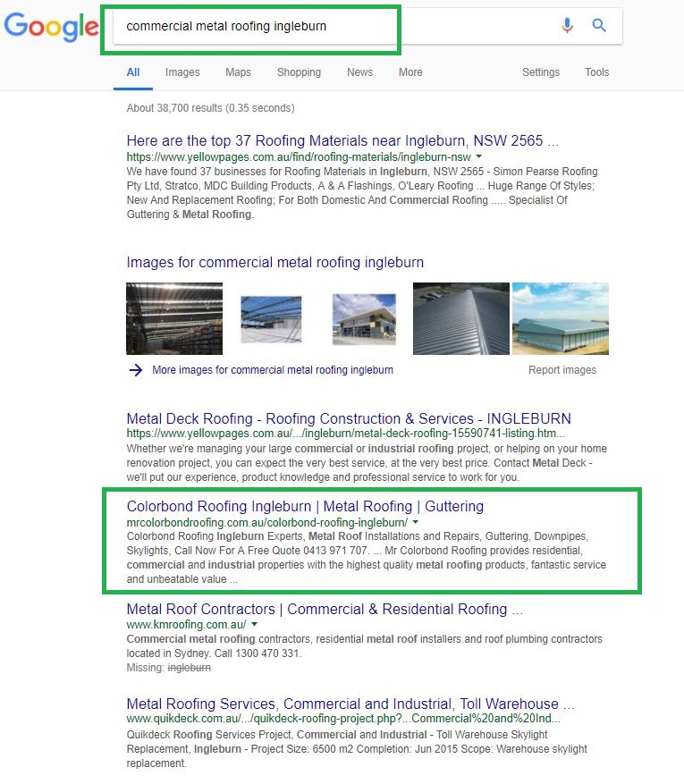Click the search box with query text
The width and height of the screenshot is (684, 784).
point(367,26)
